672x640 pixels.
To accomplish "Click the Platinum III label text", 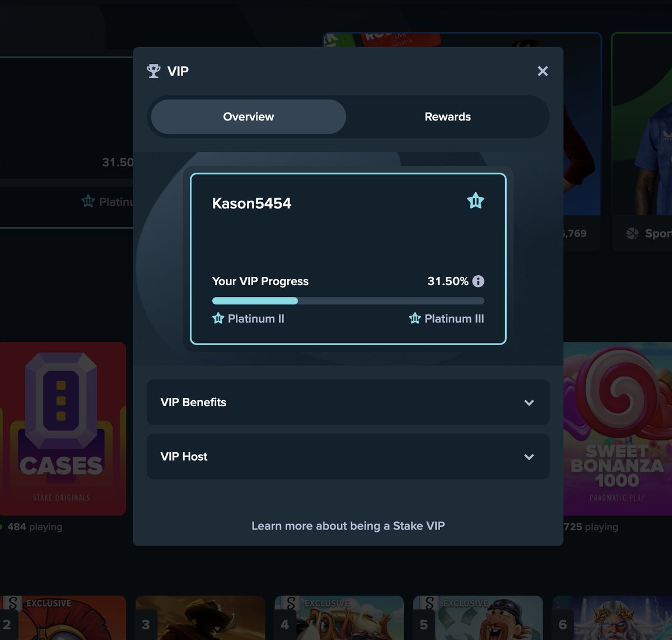I will (454, 318).
